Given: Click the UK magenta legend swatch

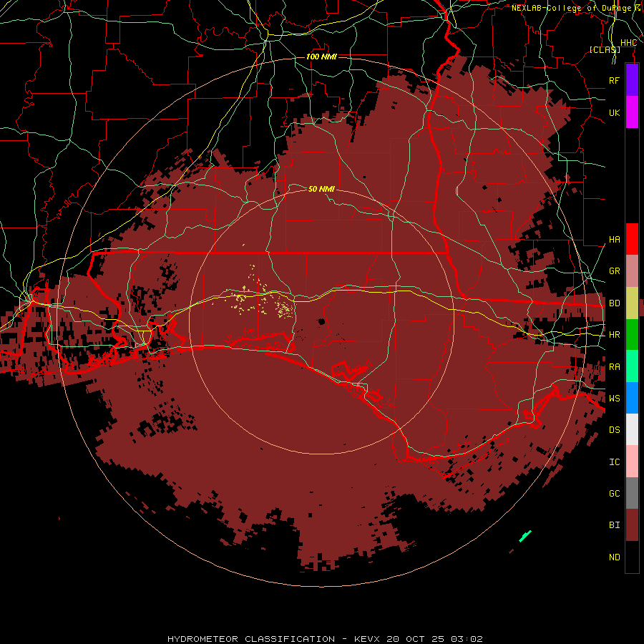Looking at the screenshot, I should pos(632,112).
